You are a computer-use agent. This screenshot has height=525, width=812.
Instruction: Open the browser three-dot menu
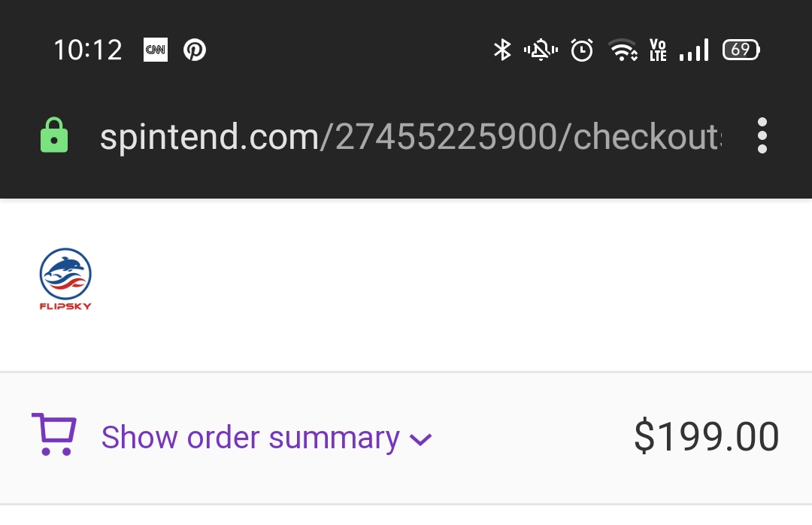click(x=762, y=136)
